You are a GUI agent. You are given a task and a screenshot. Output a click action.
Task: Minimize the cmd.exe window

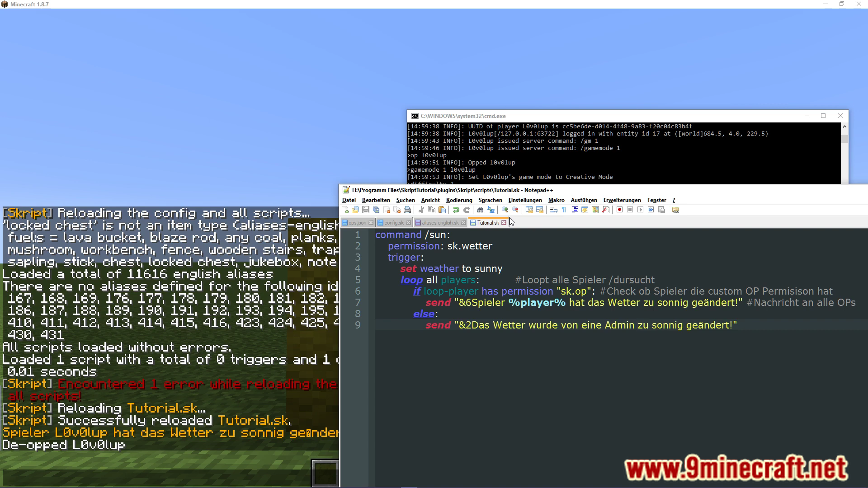coord(807,116)
